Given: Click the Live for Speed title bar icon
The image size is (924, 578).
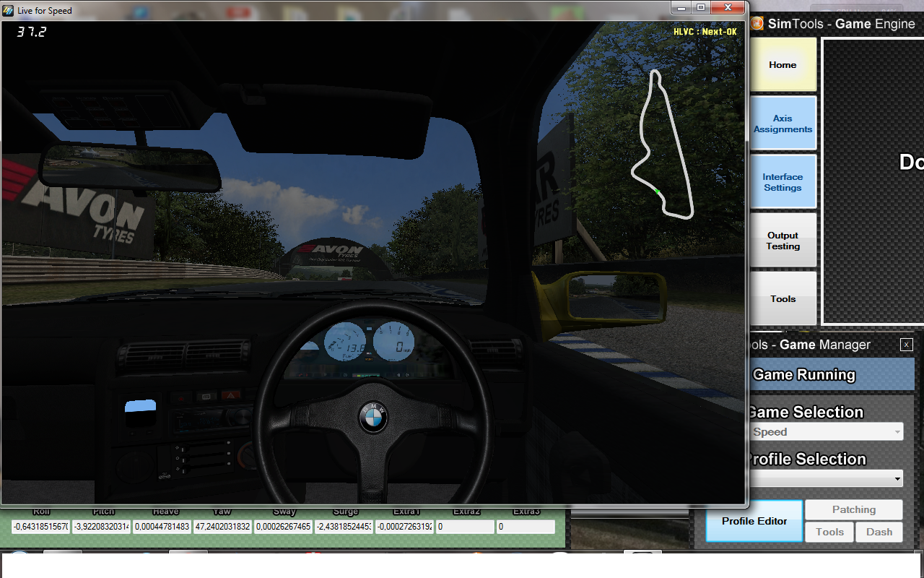Looking at the screenshot, I should 8,11.
